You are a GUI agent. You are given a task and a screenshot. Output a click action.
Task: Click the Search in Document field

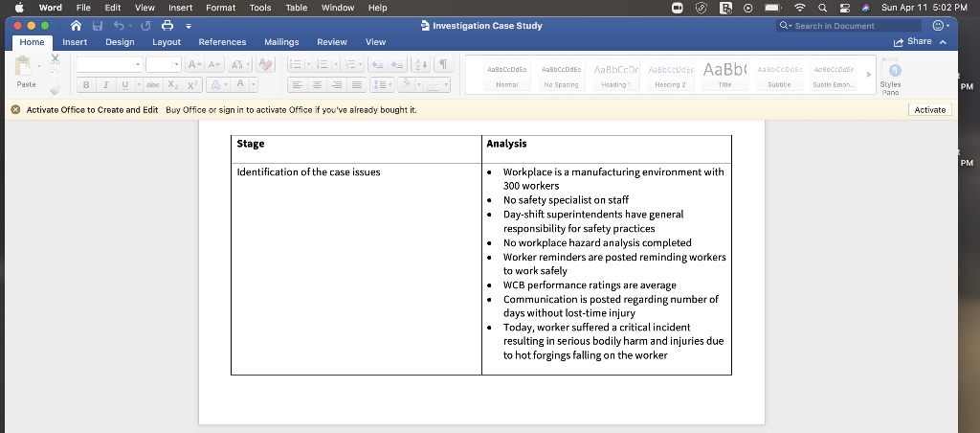pyautogui.click(x=849, y=26)
